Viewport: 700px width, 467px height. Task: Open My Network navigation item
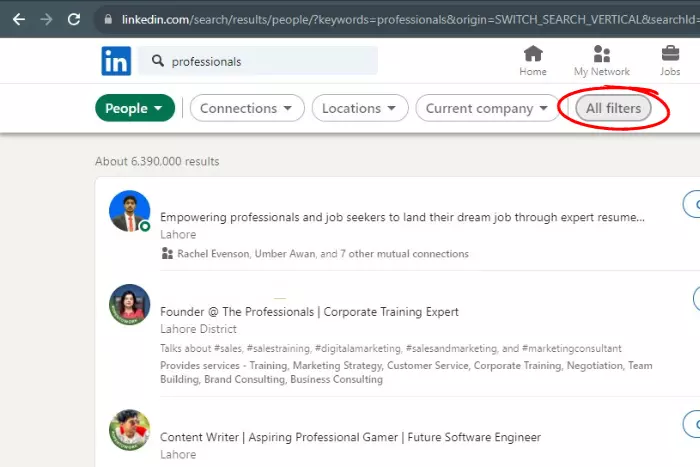(x=601, y=61)
